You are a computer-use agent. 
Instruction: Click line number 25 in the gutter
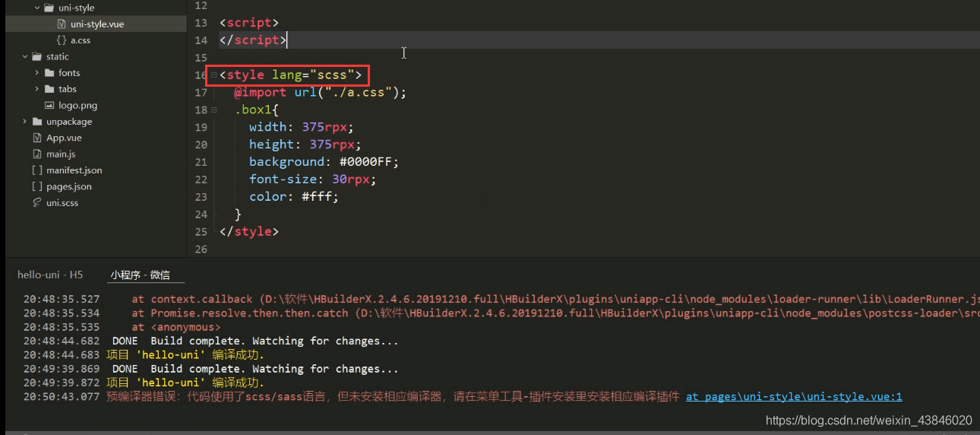point(201,232)
